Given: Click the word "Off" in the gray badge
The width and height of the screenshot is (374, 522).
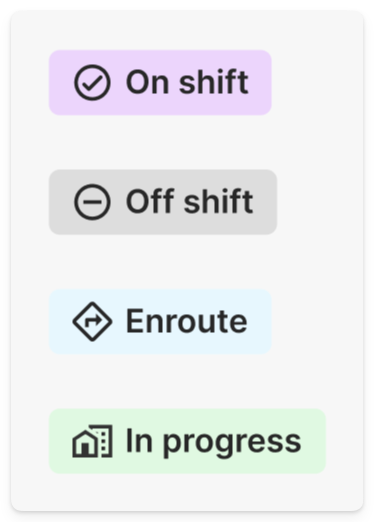Looking at the screenshot, I should (x=150, y=201).
